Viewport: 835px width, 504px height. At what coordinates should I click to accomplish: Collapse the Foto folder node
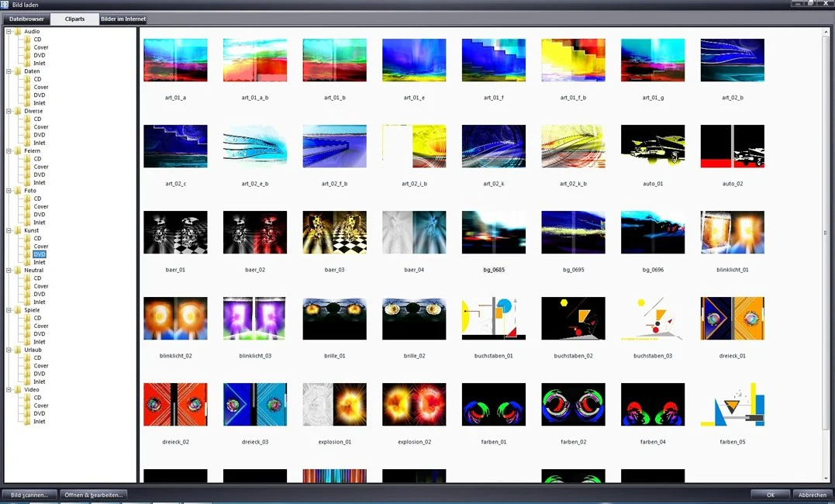[x=9, y=191]
